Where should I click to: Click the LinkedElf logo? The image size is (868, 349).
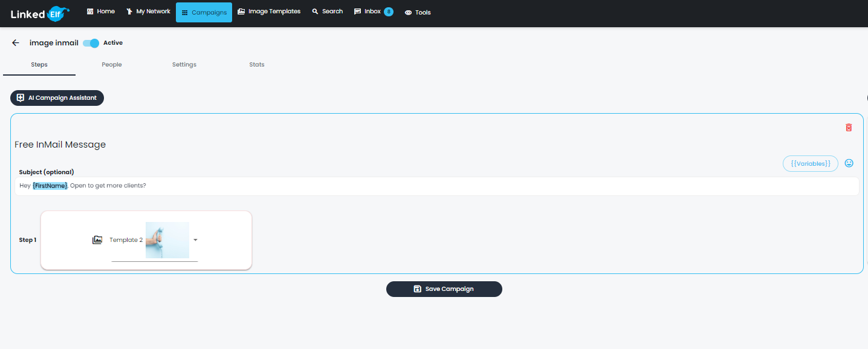pos(40,13)
